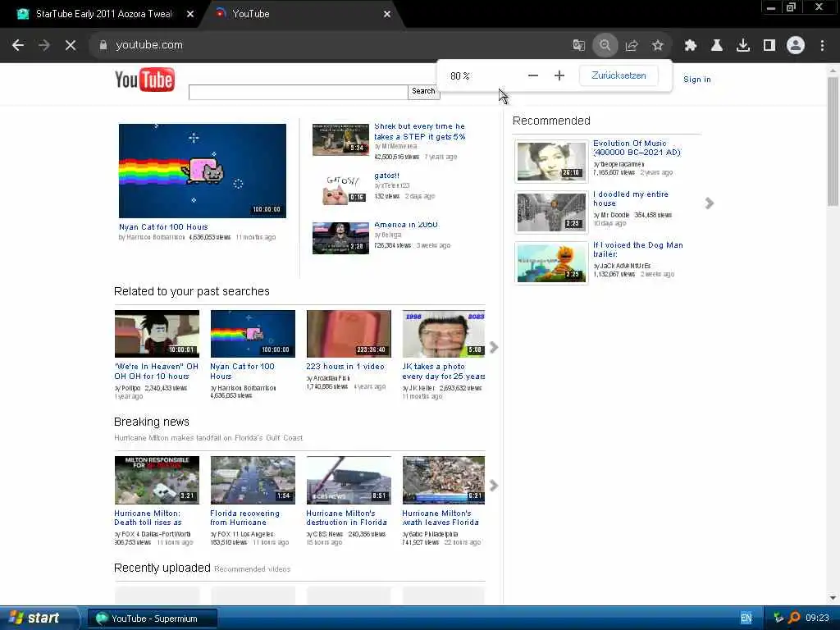The width and height of the screenshot is (840, 630).
Task: Show next related-searches videos with arrow
Action: [x=493, y=347]
